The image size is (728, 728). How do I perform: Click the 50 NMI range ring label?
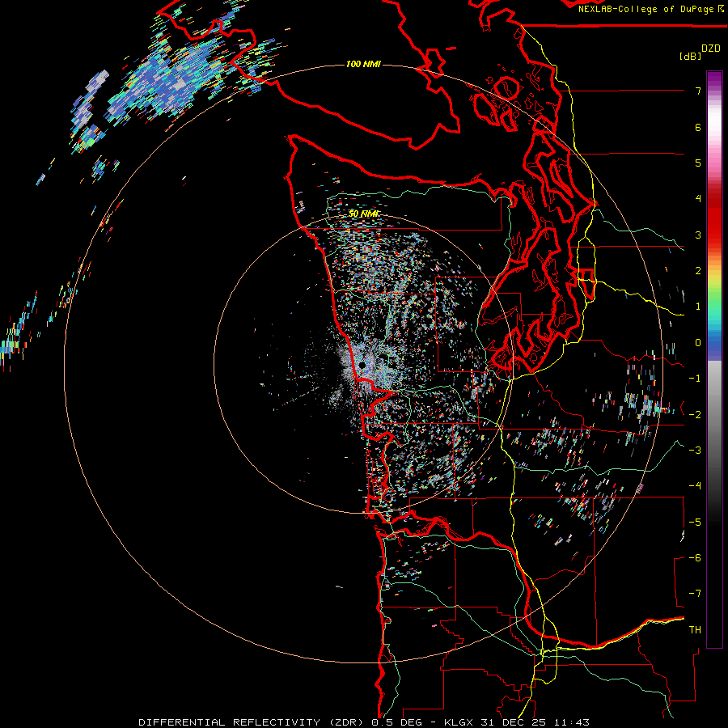tap(363, 214)
